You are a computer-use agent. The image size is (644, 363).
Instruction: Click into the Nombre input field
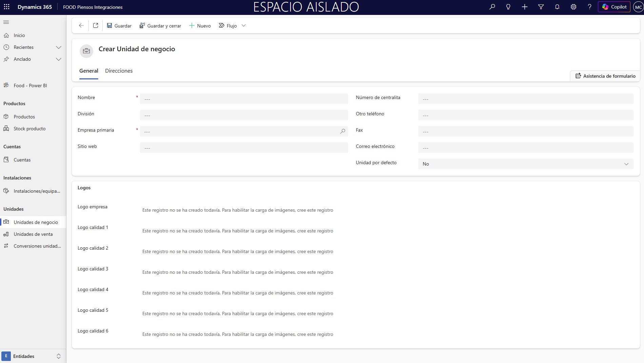244,99
